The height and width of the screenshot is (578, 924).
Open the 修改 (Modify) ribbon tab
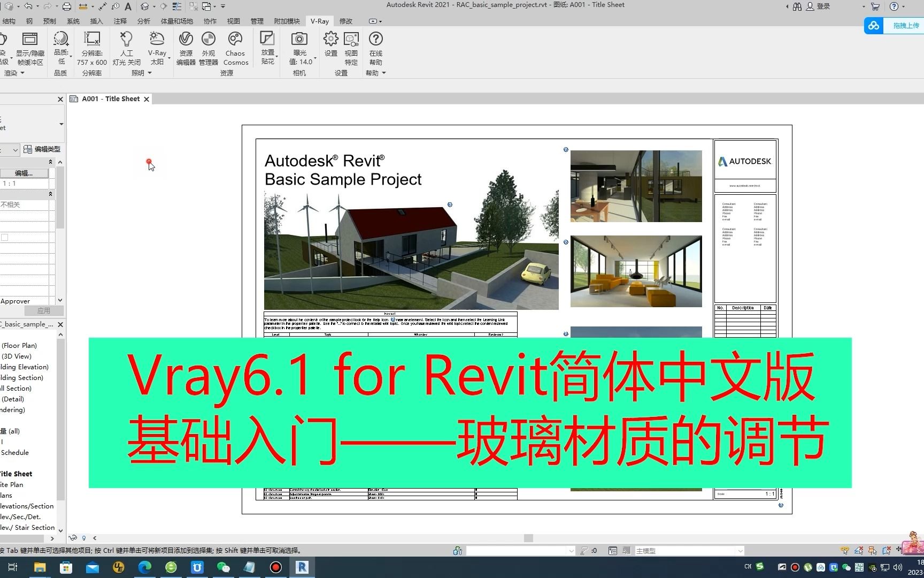346,21
